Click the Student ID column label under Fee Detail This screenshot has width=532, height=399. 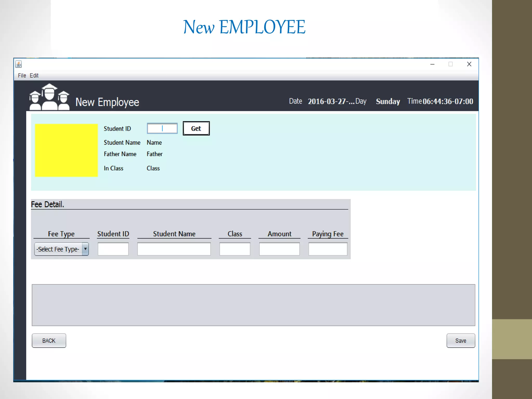(113, 234)
